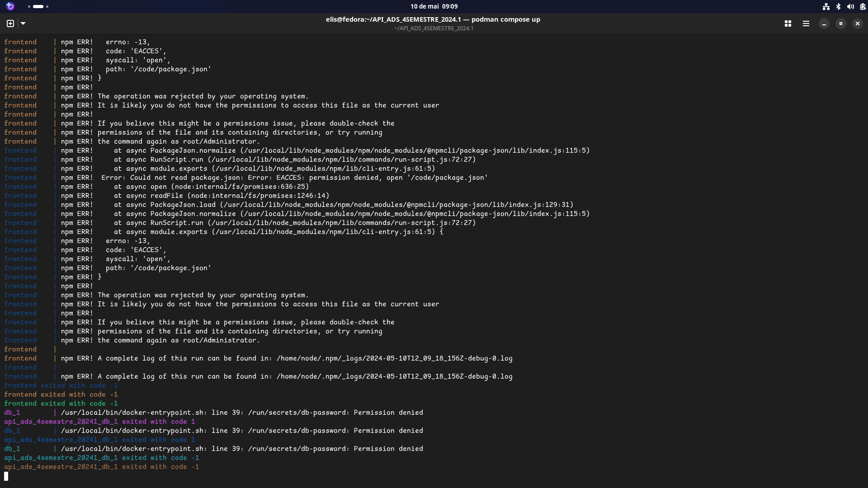Open the calendar via the date and clock
Image resolution: width=868 pixels, height=488 pixels.
click(434, 6)
